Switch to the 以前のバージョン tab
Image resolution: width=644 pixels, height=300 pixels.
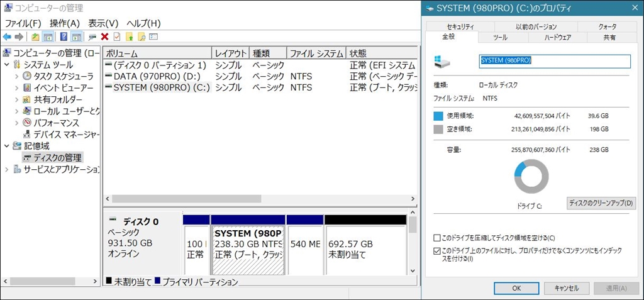pyautogui.click(x=536, y=26)
